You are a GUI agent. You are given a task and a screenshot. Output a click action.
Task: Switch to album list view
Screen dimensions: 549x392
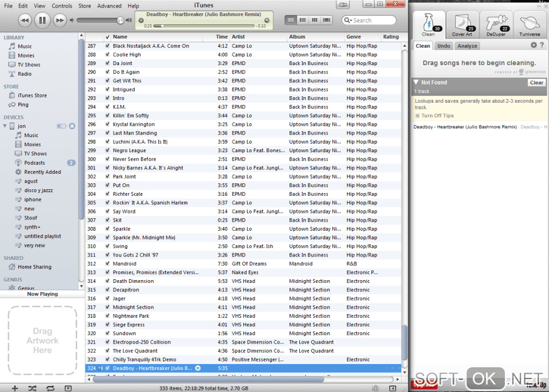[302, 20]
